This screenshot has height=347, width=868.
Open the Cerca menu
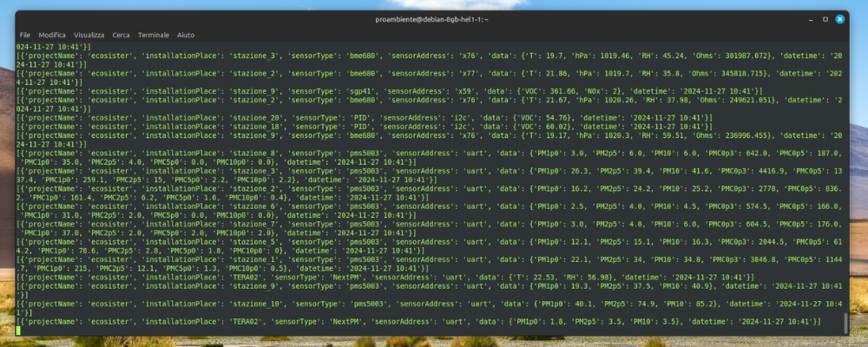click(122, 35)
